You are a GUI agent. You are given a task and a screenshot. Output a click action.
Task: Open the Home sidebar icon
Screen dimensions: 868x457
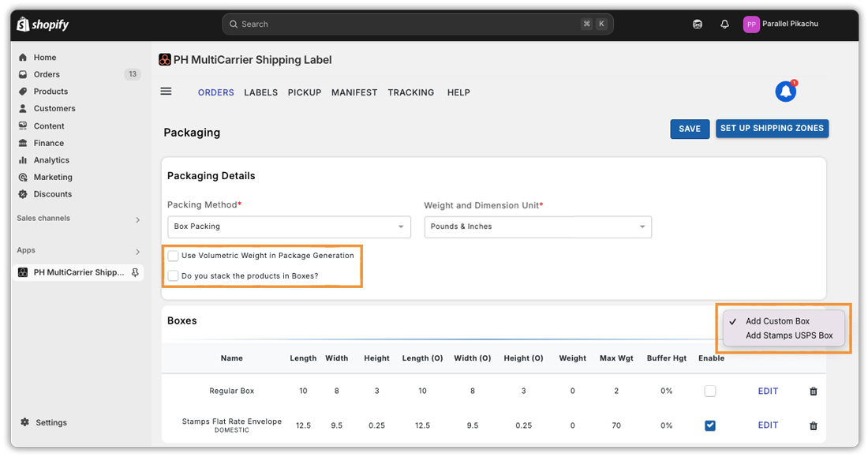(x=23, y=57)
